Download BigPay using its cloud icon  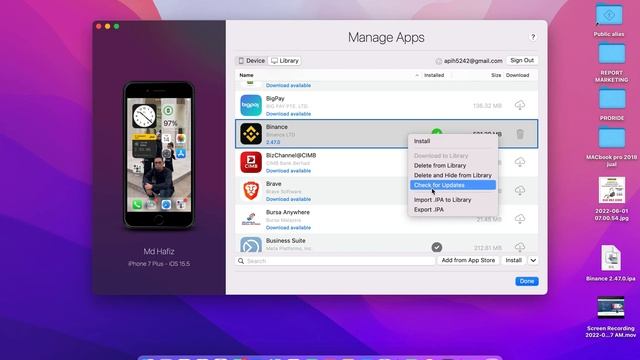pyautogui.click(x=520, y=105)
